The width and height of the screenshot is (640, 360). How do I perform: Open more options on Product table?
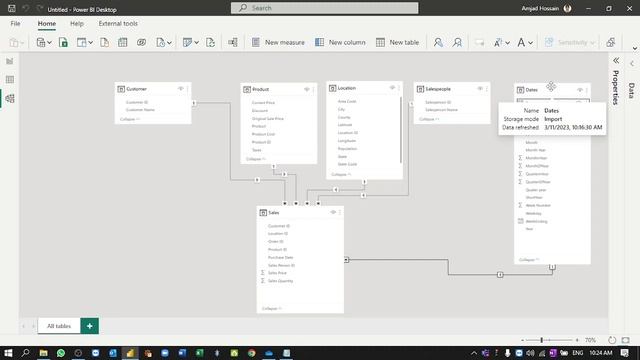(x=313, y=89)
